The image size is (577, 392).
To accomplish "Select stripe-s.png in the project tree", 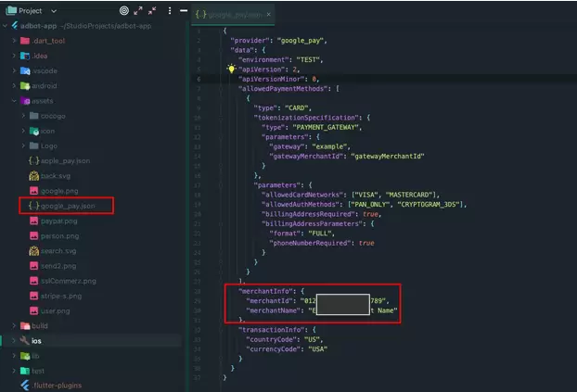I will 61,296.
